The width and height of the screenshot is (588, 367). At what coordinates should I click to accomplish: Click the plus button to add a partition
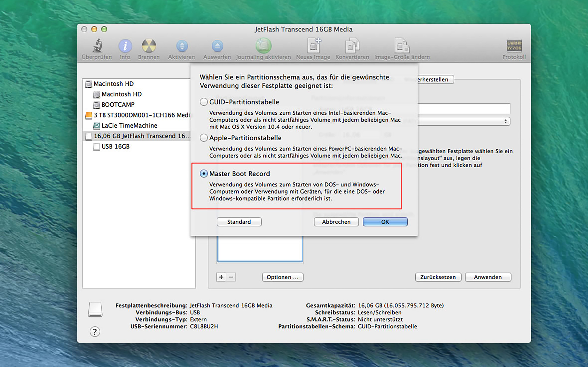click(x=221, y=277)
